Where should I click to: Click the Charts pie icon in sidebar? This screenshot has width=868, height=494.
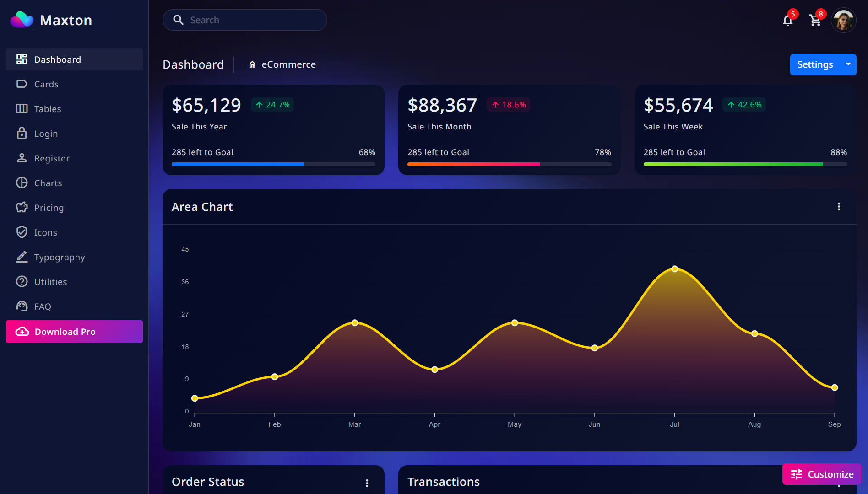pos(22,183)
